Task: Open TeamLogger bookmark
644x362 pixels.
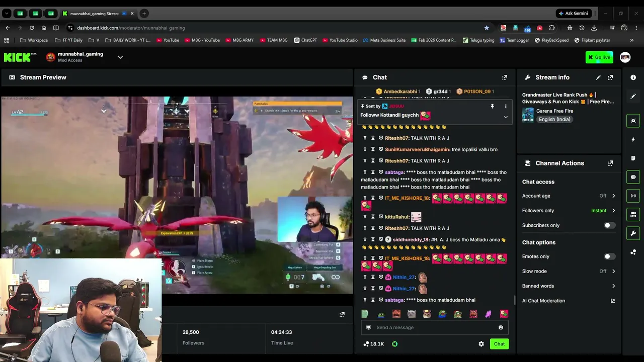Action: 514,40
